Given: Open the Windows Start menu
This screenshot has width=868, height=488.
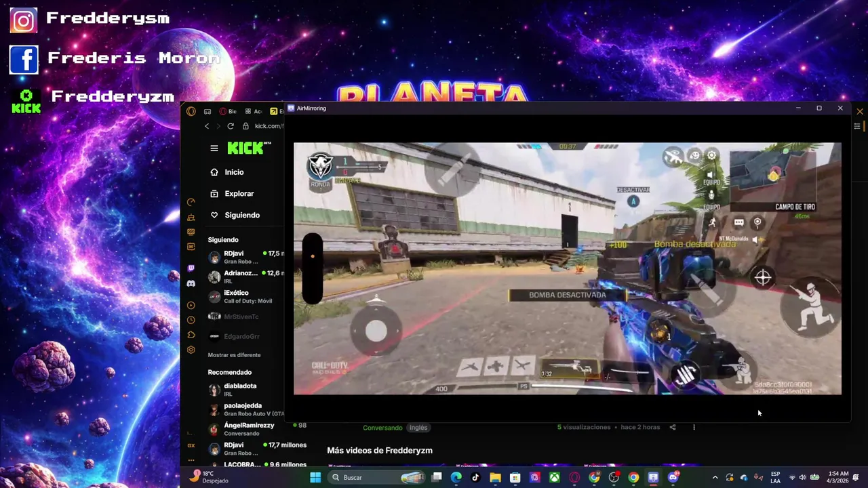Looking at the screenshot, I should (x=315, y=477).
